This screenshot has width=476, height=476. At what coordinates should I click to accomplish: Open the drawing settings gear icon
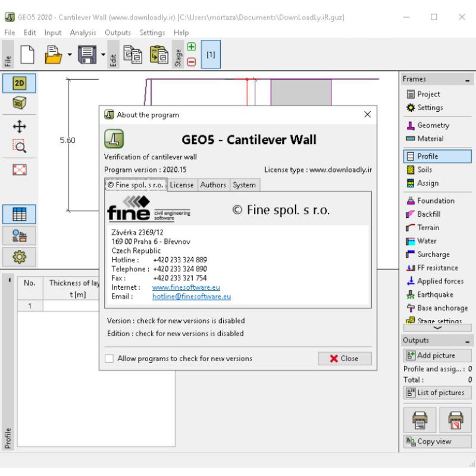tap(20, 257)
